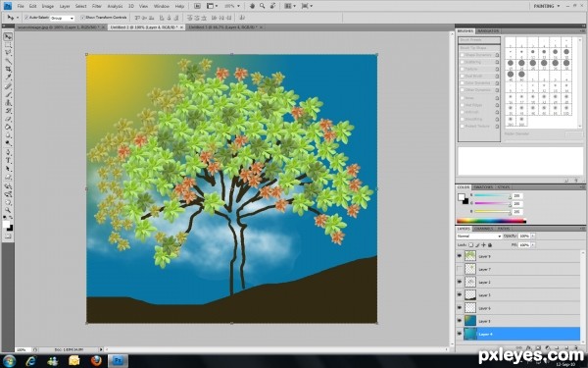Hide Layer 9 using its eye icon
The image size is (588, 368).
(x=460, y=256)
